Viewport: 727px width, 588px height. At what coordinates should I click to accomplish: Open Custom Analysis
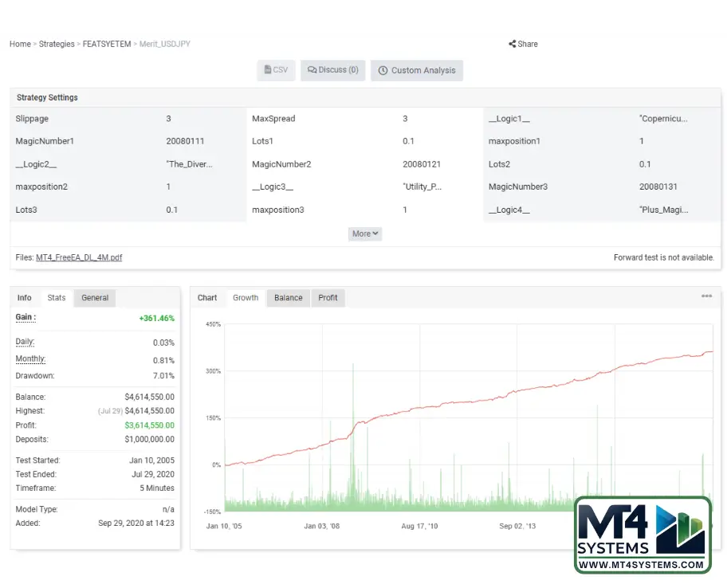coord(416,70)
